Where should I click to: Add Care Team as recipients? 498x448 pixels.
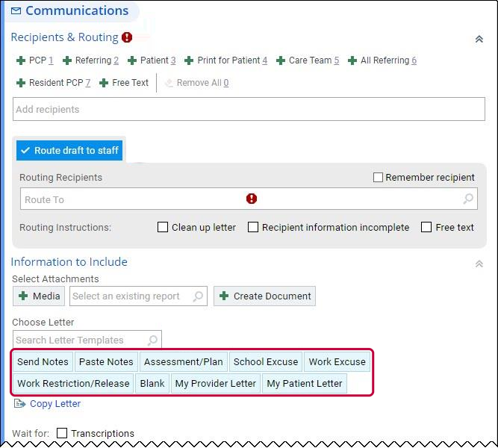pos(308,60)
